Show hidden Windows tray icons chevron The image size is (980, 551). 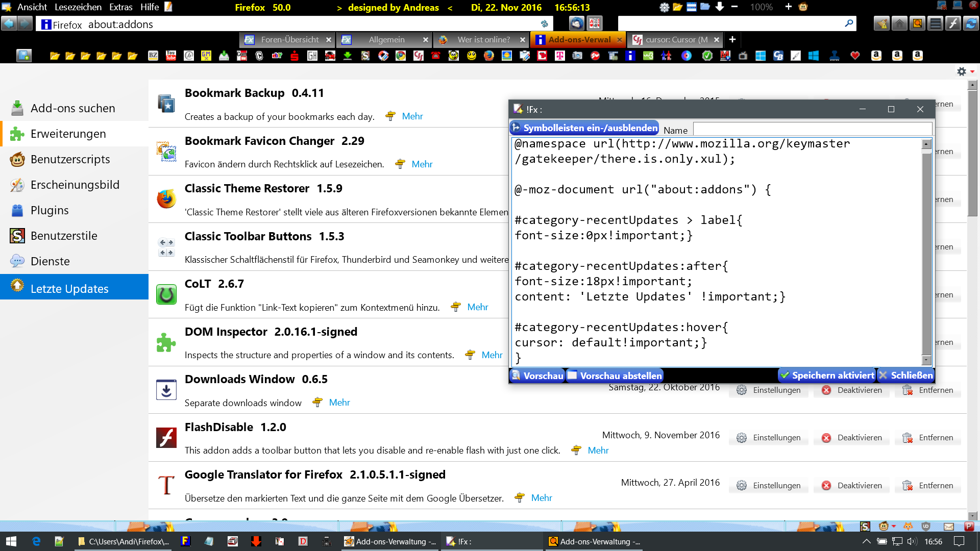click(x=866, y=541)
